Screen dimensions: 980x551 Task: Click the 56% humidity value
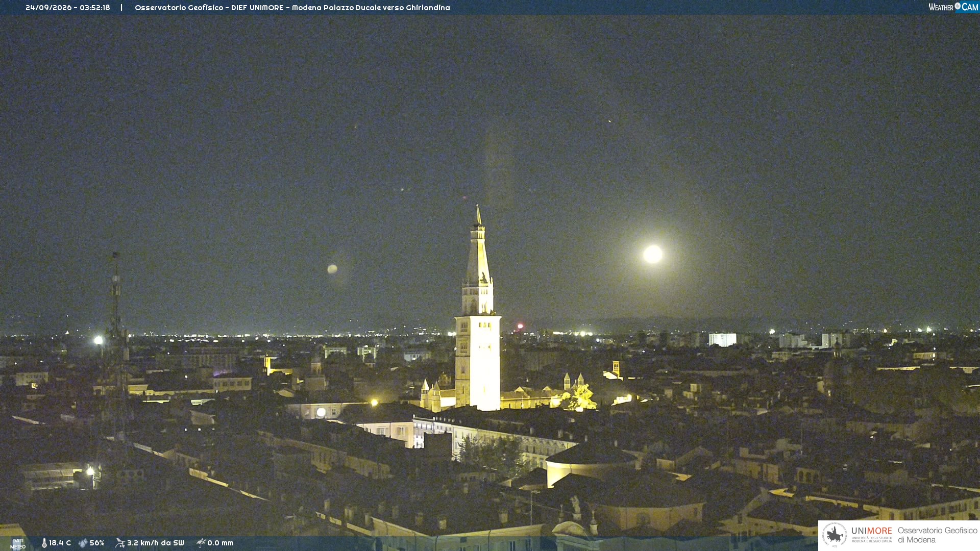(97, 543)
